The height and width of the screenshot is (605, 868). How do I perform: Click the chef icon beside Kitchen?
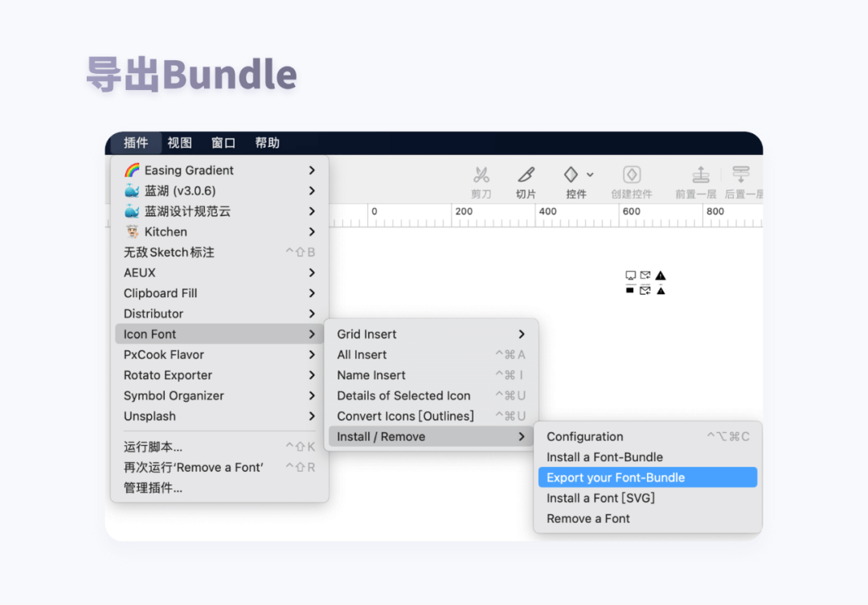pyautogui.click(x=132, y=231)
